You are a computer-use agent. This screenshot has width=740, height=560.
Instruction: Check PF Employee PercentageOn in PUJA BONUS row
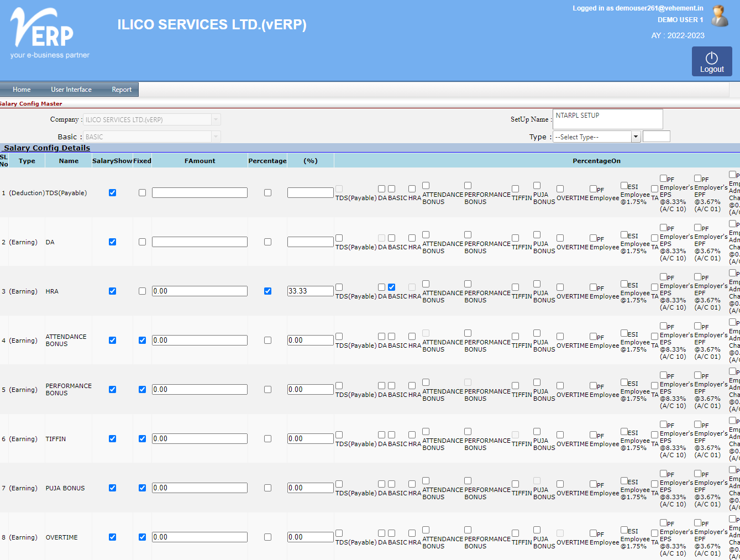click(593, 484)
